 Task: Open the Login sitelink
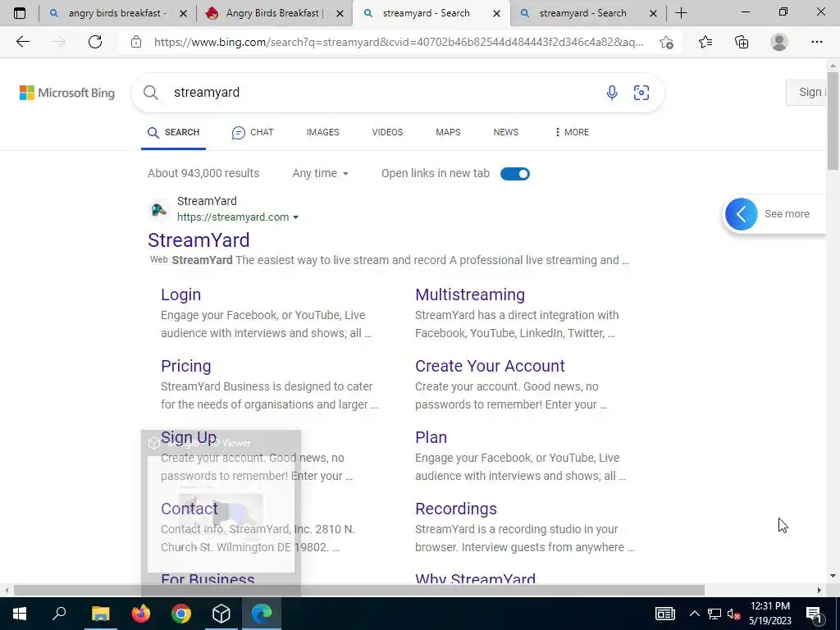181,294
